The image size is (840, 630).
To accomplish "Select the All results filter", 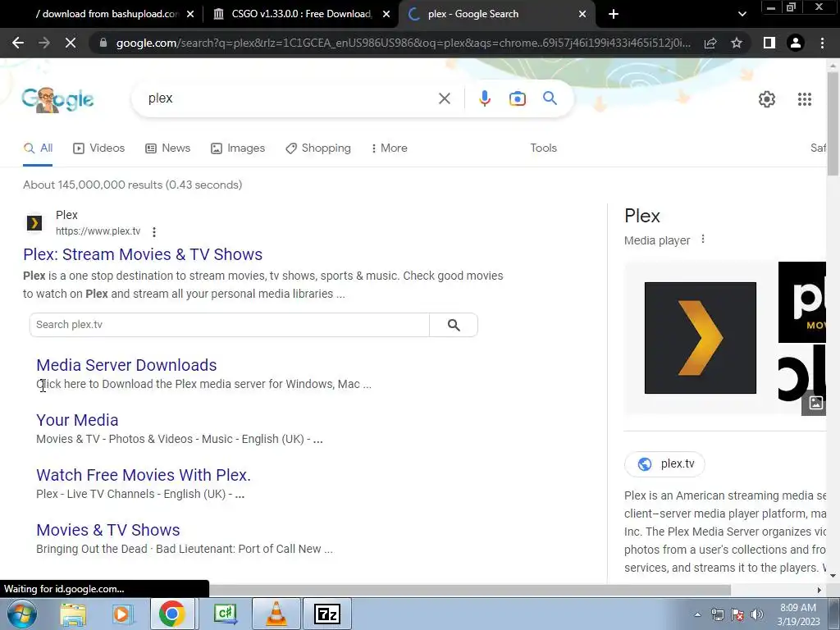I will pos(38,148).
